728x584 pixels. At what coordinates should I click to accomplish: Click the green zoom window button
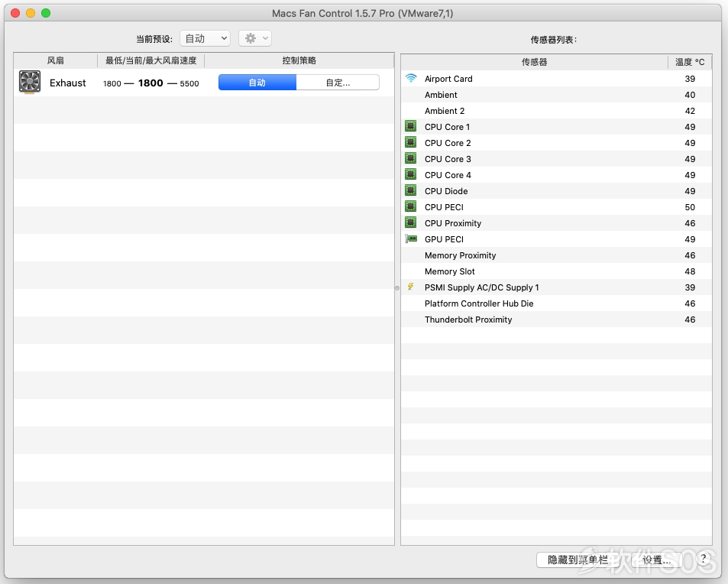[46, 13]
